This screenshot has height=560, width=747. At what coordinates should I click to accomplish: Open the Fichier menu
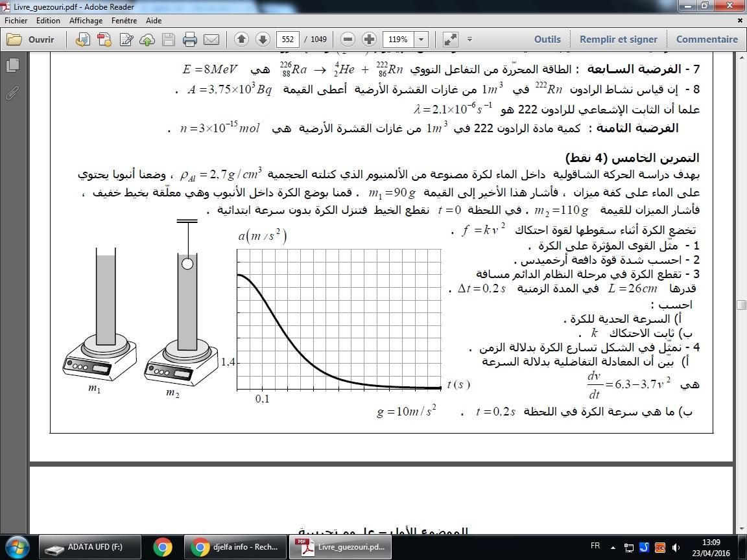[16, 21]
